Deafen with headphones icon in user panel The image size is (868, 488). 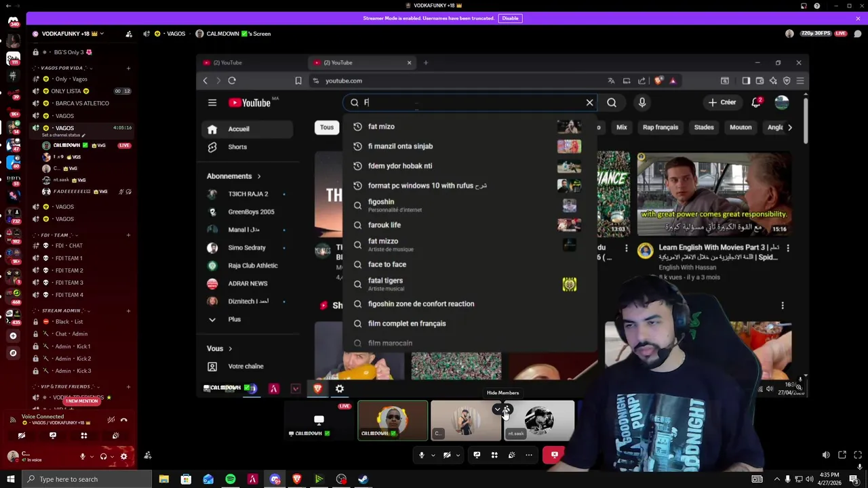click(103, 457)
